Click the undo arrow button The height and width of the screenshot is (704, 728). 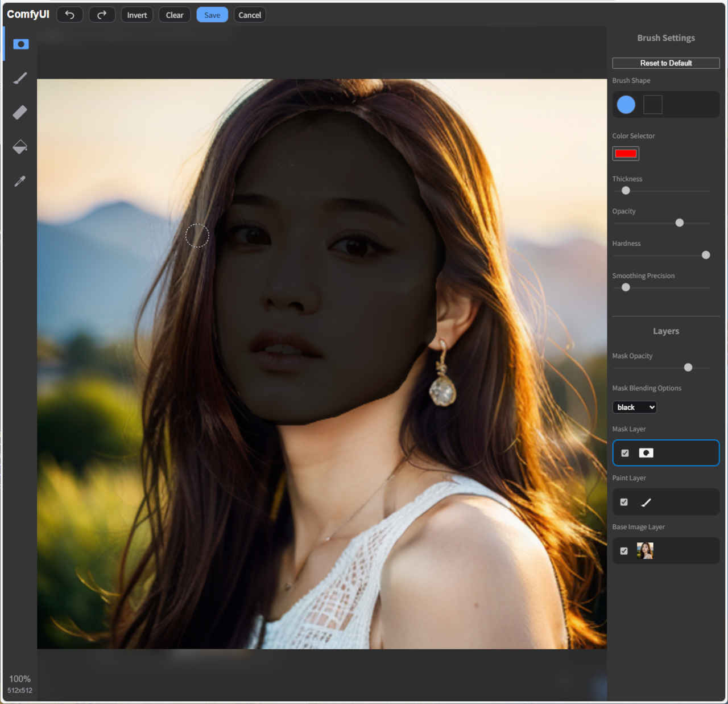click(x=70, y=15)
